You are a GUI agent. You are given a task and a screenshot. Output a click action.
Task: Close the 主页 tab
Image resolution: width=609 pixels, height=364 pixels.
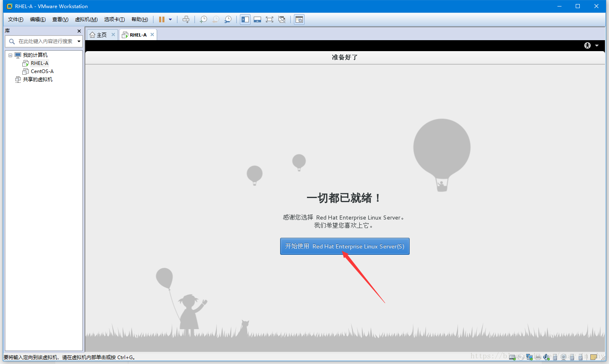113,34
